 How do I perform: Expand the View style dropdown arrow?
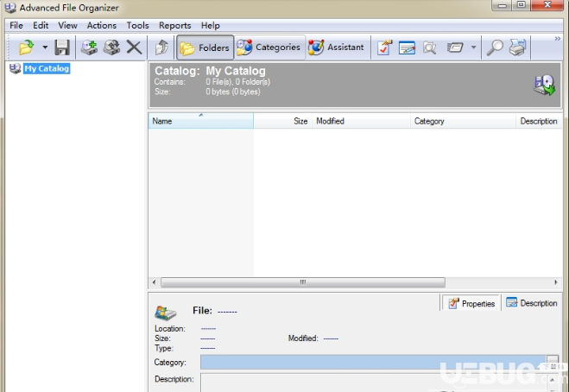[473, 47]
